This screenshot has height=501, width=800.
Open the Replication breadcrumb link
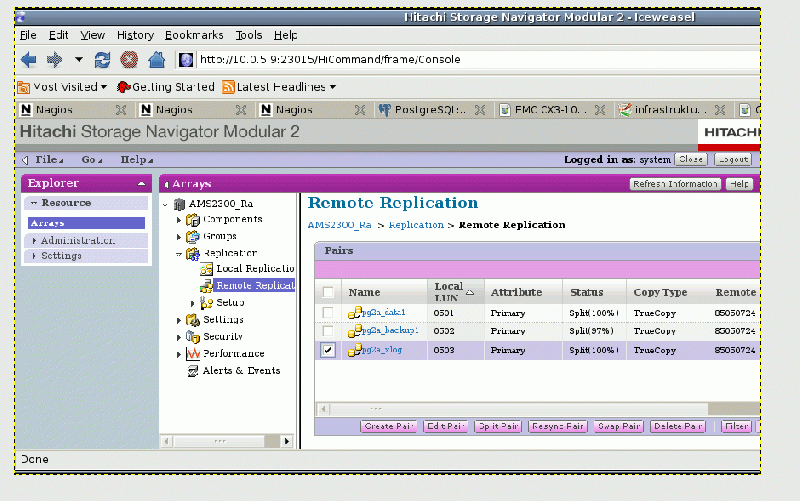click(x=416, y=225)
